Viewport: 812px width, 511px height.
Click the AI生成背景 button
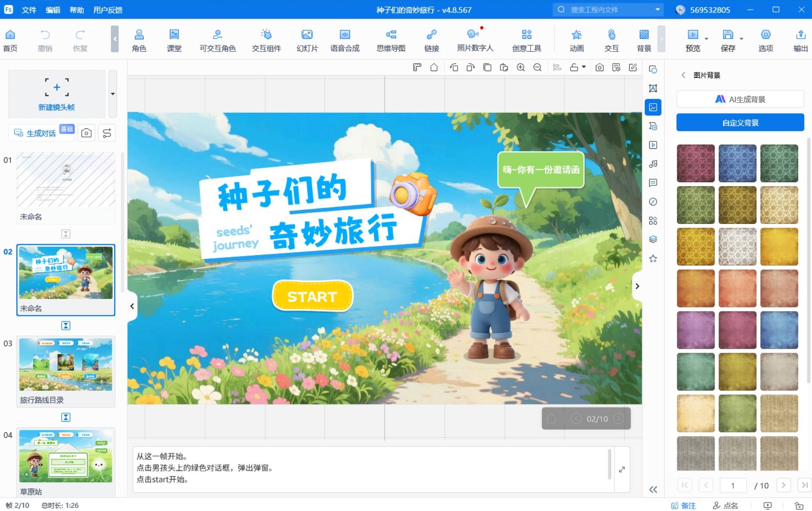pos(740,100)
